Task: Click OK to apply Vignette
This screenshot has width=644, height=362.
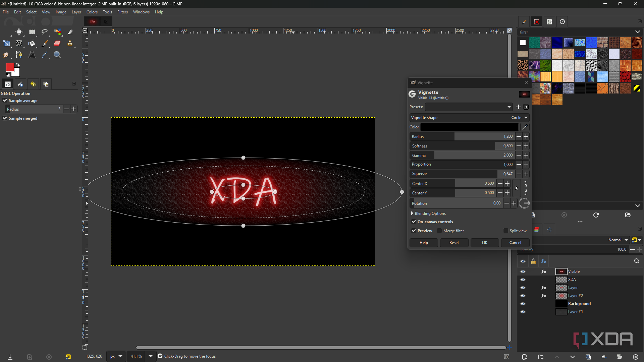Action: point(485,243)
